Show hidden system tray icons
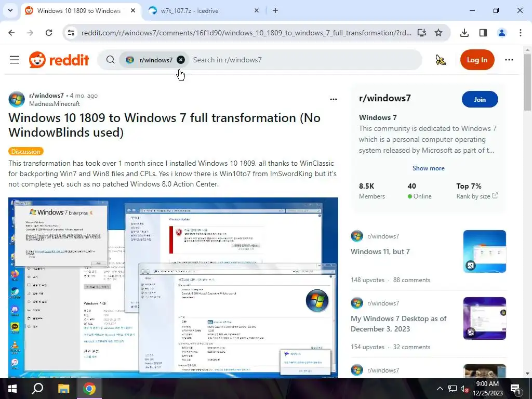Screen dimensions: 532x399 pyautogui.click(x=440, y=389)
